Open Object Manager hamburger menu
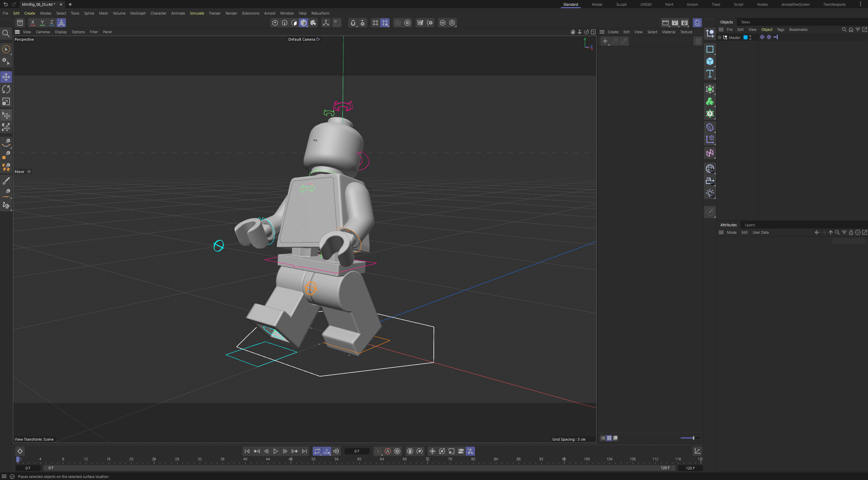 (x=721, y=30)
